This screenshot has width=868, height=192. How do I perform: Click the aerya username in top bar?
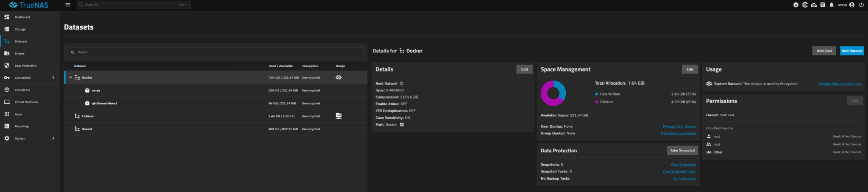(x=843, y=5)
